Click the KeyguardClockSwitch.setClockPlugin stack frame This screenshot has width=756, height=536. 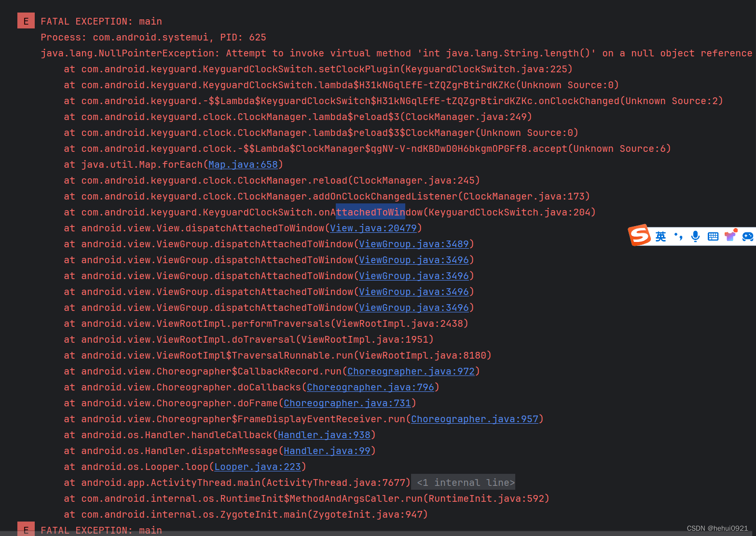tap(318, 69)
